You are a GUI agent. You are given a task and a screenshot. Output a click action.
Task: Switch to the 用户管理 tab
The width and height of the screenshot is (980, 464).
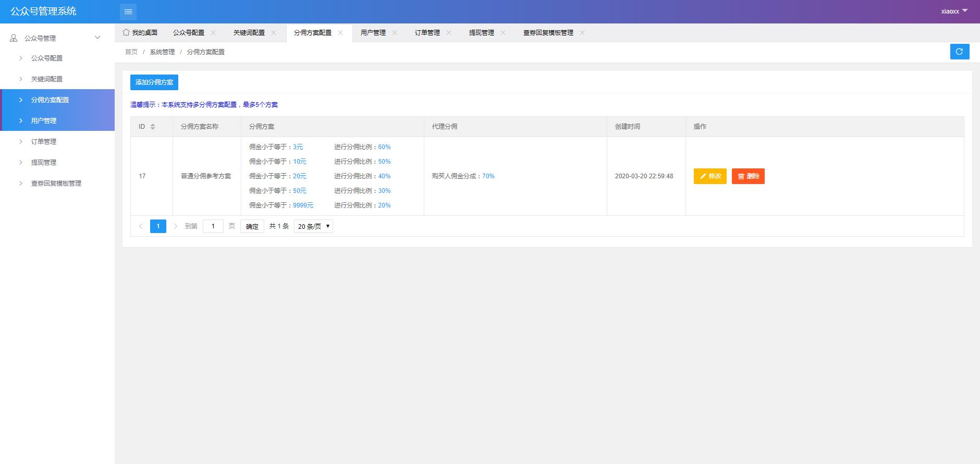tap(373, 32)
